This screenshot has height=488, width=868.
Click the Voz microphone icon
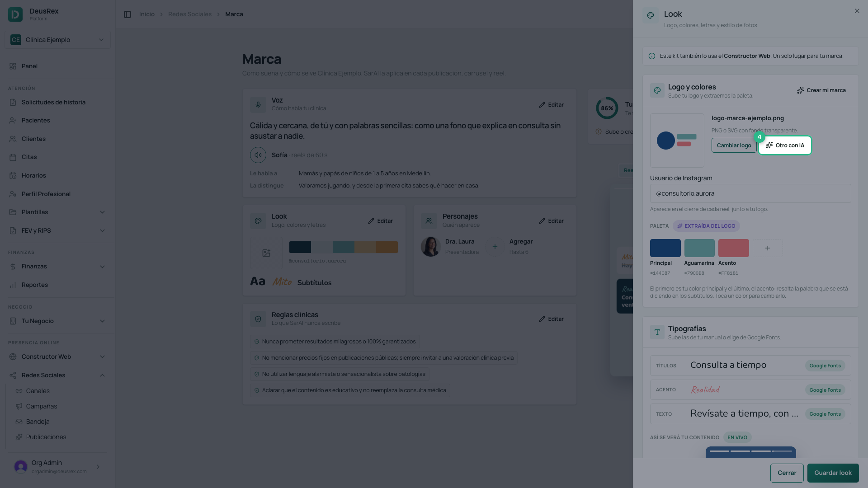click(x=258, y=104)
